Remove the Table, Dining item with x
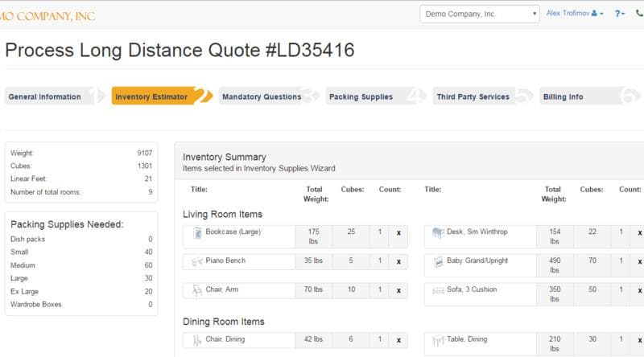 pos(639,340)
